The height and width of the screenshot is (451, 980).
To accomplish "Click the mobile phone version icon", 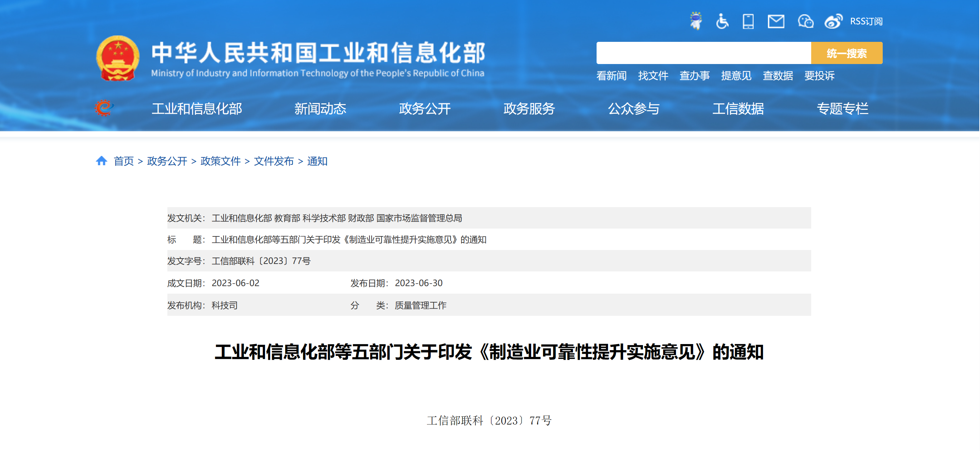I will point(748,21).
